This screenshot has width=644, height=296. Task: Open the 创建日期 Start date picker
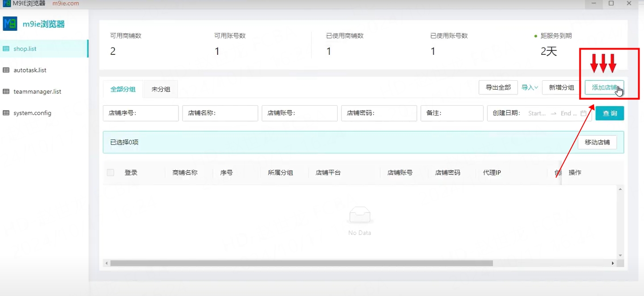(537, 113)
